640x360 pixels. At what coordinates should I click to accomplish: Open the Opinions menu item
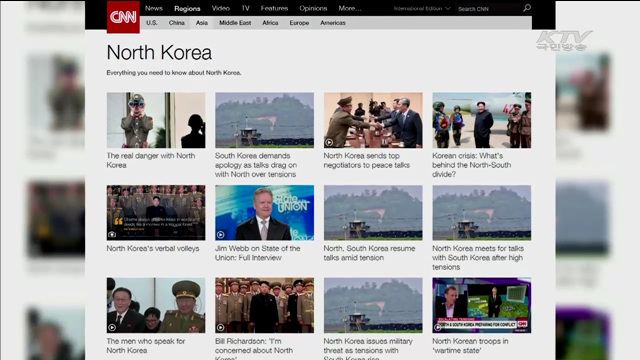click(313, 8)
